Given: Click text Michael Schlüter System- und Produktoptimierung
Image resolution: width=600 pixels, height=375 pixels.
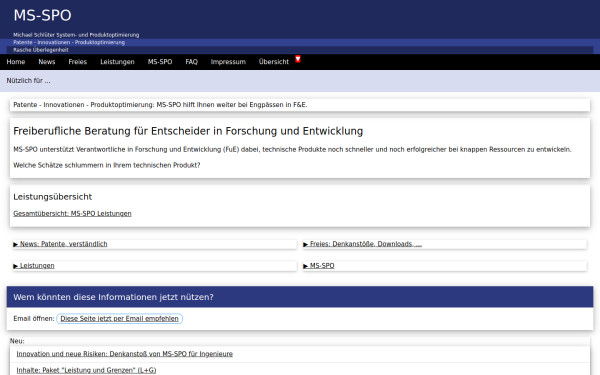Looking at the screenshot, I should pos(76,35).
